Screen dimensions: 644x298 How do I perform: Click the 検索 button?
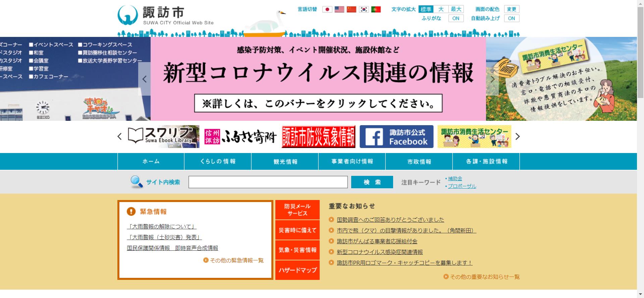[372, 182]
